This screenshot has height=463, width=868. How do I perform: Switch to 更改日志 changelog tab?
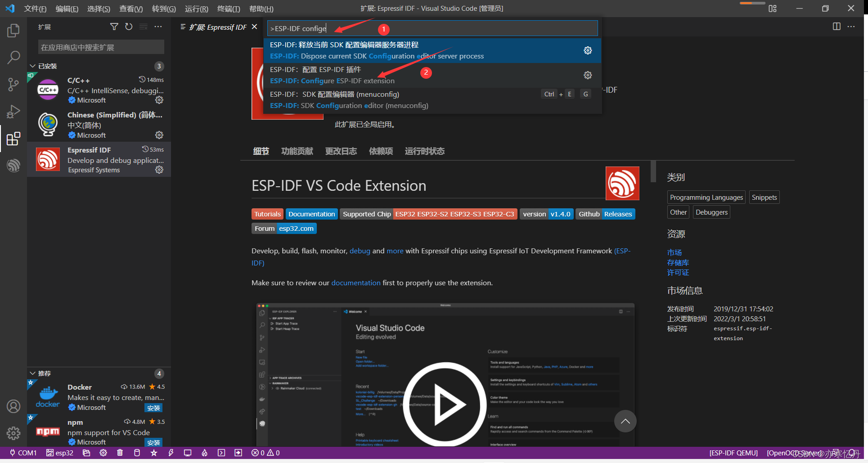pos(341,151)
